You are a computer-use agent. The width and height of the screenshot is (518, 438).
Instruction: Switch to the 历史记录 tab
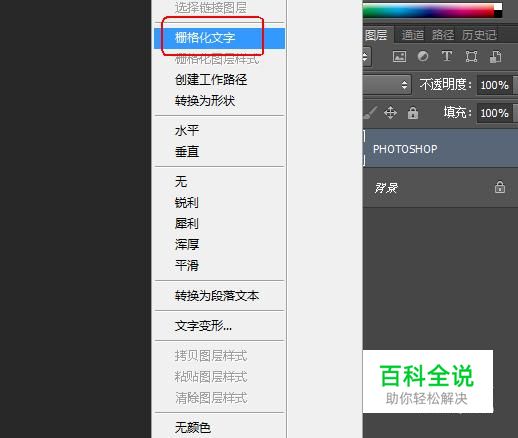(479, 35)
